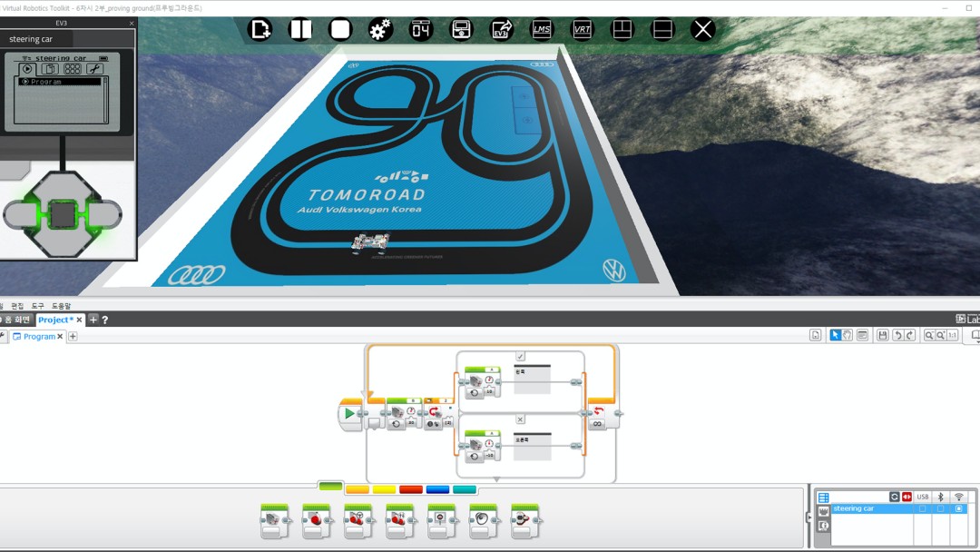Click the program list document icon

[x=816, y=335]
